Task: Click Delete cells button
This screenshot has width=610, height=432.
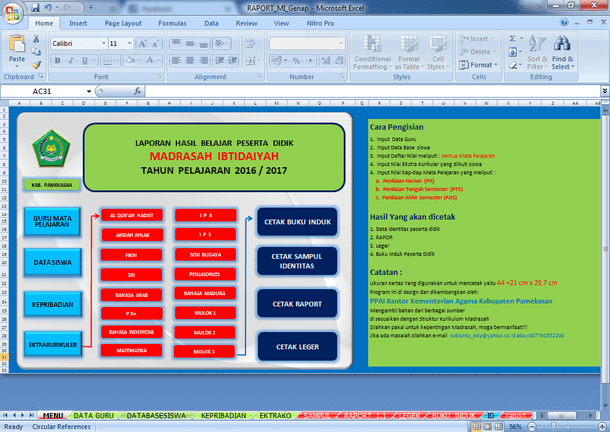Action: point(477,52)
